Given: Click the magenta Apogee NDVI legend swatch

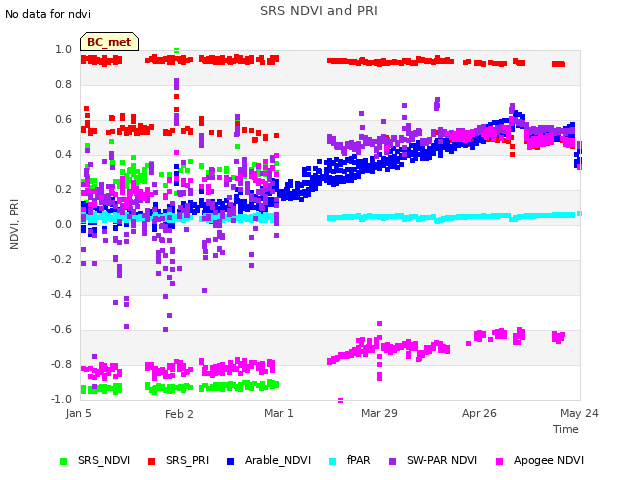Looking at the screenshot, I should pyautogui.click(x=499, y=461).
